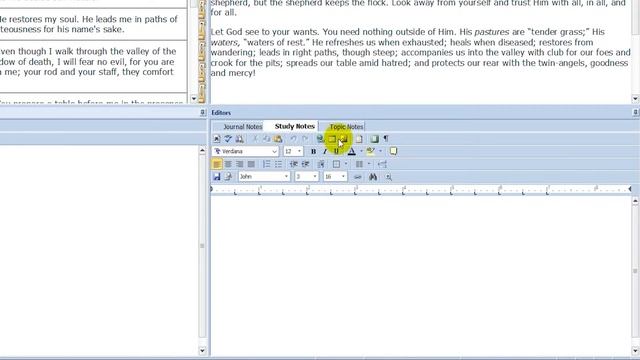640x360 pixels.
Task: Click the lower left panel scroll down arrow
Action: pyautogui.click(x=202, y=351)
